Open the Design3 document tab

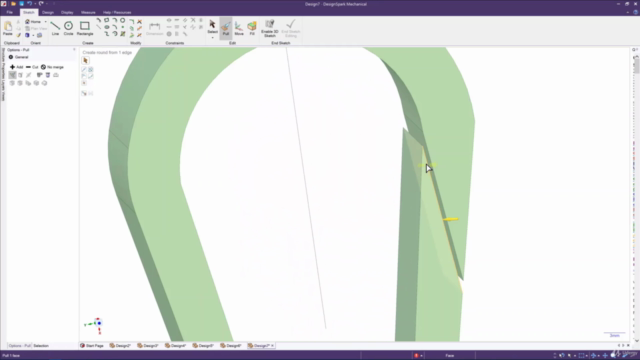tap(148, 346)
